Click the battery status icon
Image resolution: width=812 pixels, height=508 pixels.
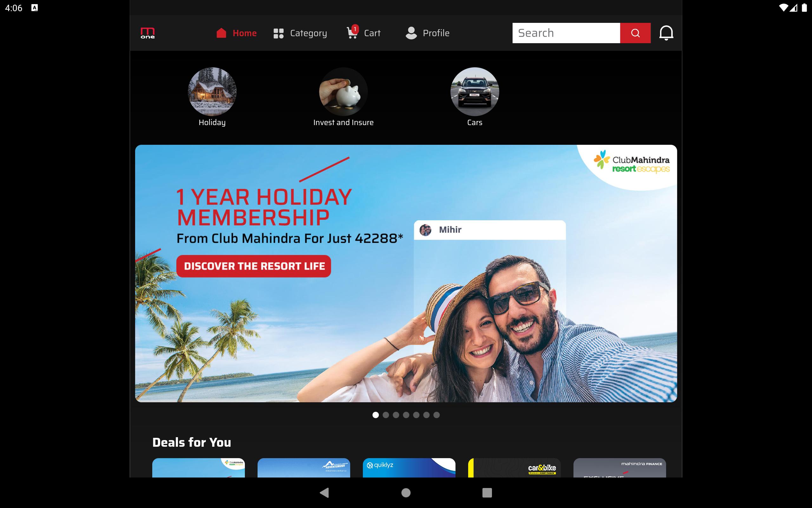804,8
